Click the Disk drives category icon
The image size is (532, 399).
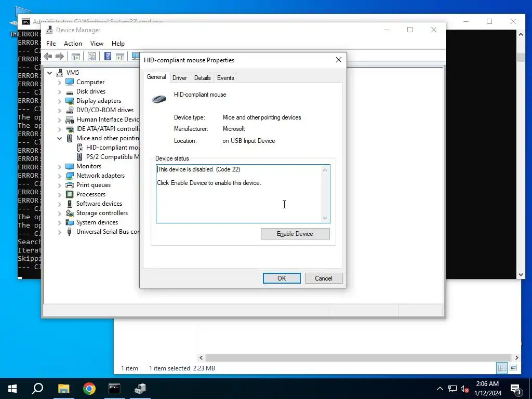(x=70, y=91)
